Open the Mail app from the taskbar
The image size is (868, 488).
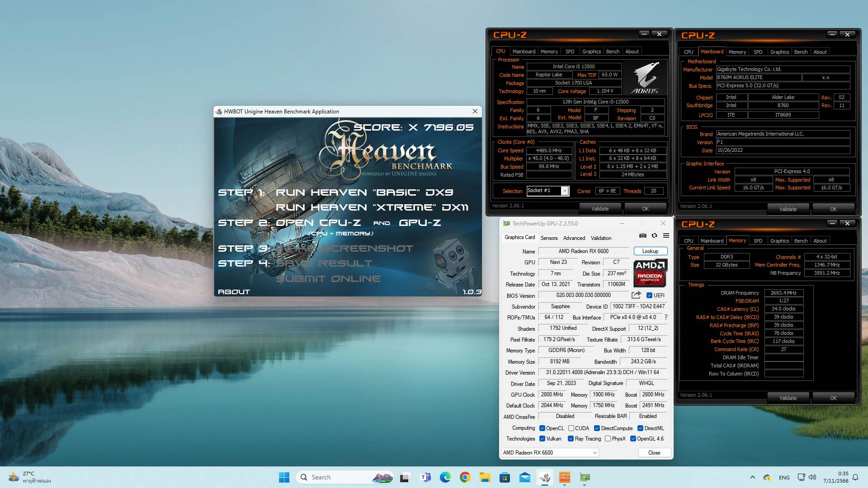pos(524,477)
